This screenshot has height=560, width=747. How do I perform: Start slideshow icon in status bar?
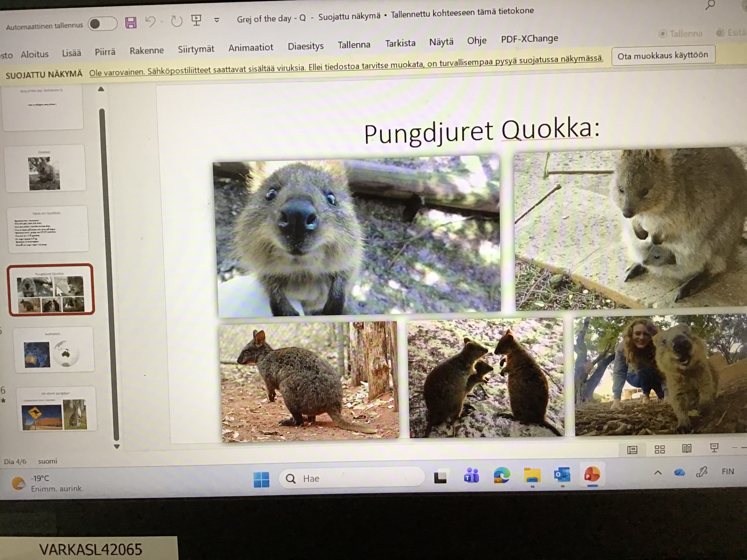[714, 448]
